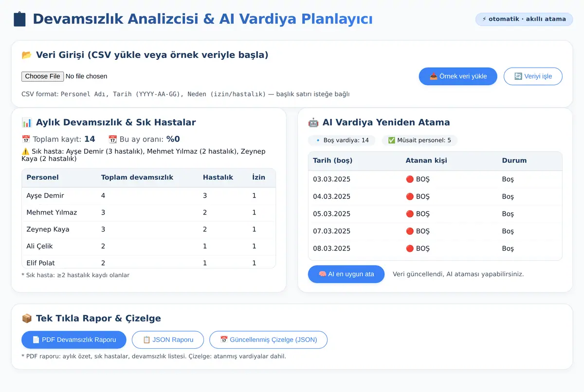The image size is (584, 392).
Task: Click the Boş vardiya: 14 badge
Action: pyautogui.click(x=342, y=141)
